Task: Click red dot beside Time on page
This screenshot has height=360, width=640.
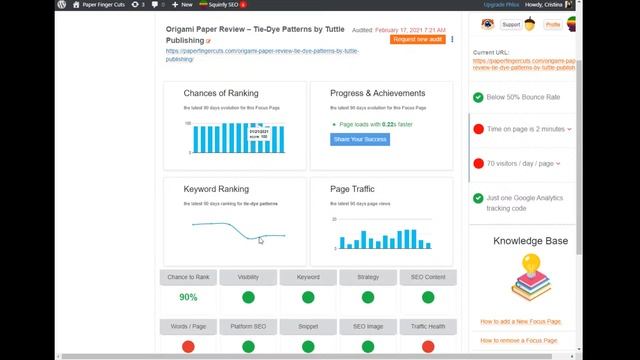Action: (478, 129)
